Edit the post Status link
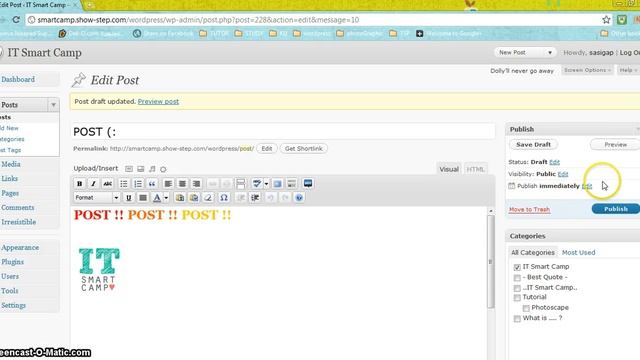 [x=554, y=162]
